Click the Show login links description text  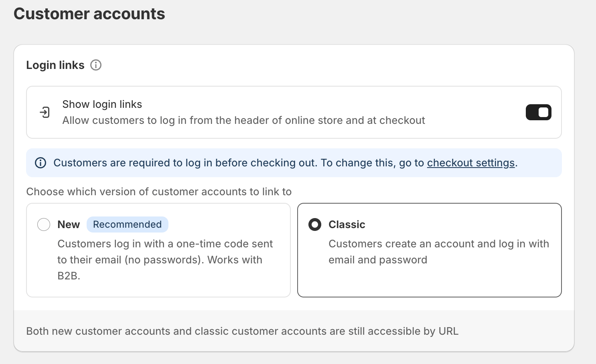(x=243, y=120)
